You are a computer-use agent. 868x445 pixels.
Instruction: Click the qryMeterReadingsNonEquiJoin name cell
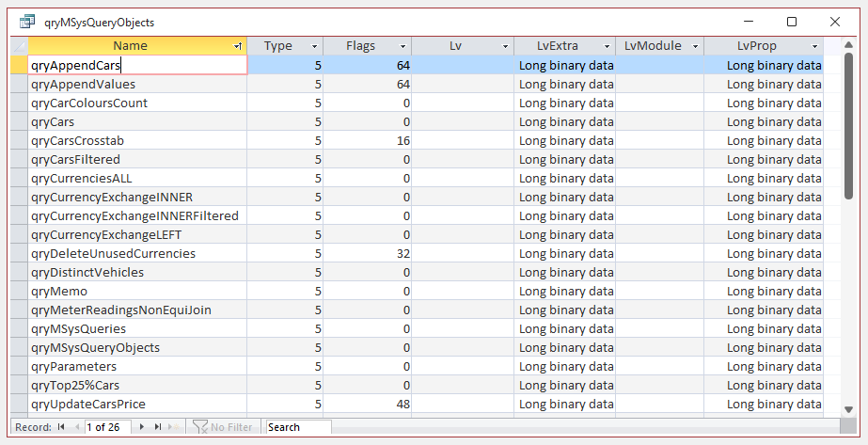[x=137, y=310]
